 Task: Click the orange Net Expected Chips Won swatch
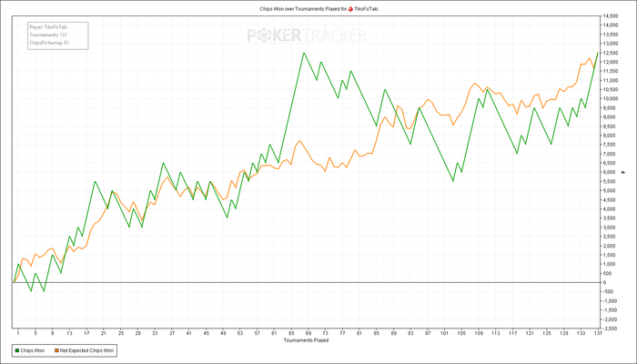point(56,350)
